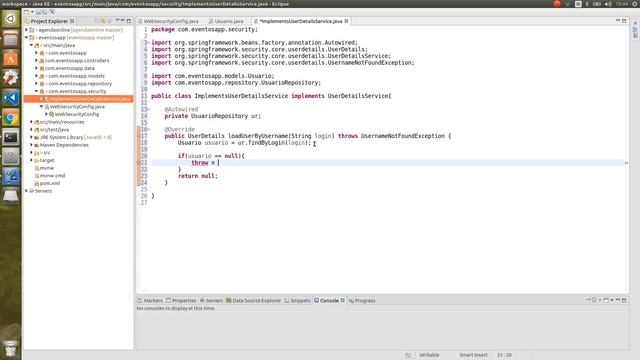Launch Ubuntu Software Center from the dock
Screen dimensions: 640x360
tap(11, 58)
